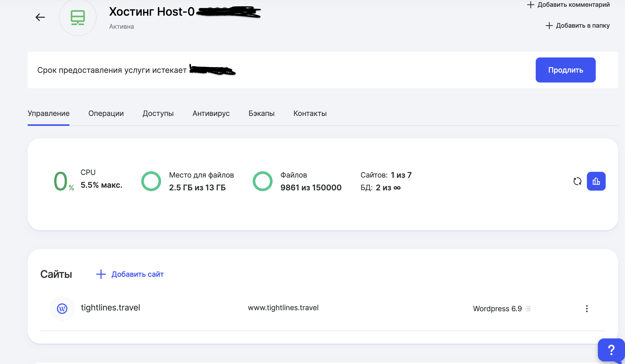Click the WordPress 6.9 login arrow icon
The width and height of the screenshot is (625, 364).
(x=528, y=309)
